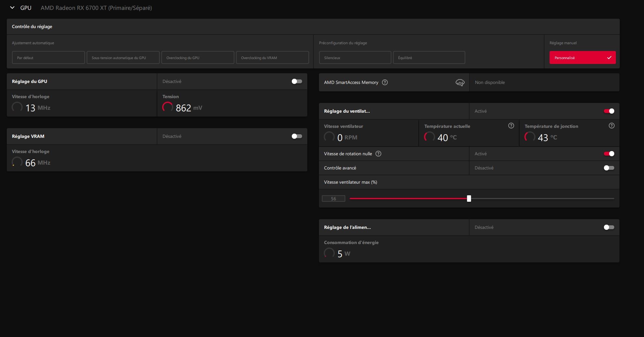
Task: Enable the Réglage du GPU toggle
Action: [x=297, y=81]
